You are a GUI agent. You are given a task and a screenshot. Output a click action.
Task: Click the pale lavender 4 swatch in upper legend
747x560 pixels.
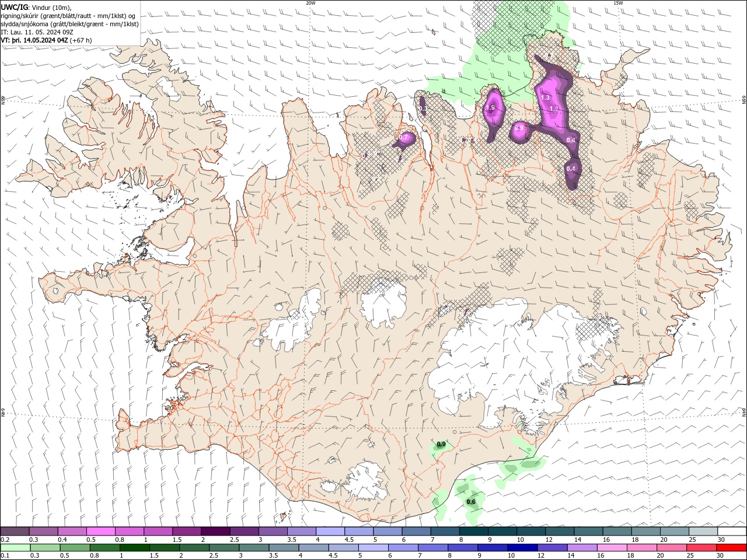330,531
